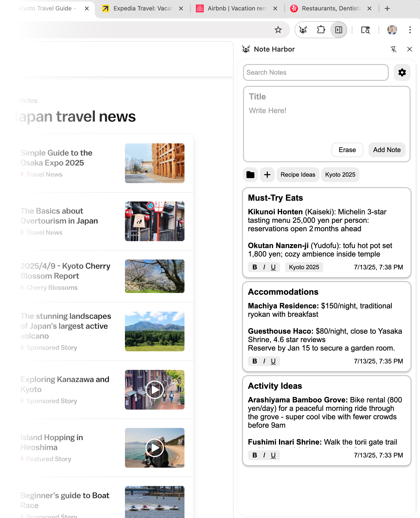Image resolution: width=420 pixels, height=518 pixels.
Task: Click the Note Harbor extension icon in toolbar
Action: point(303,30)
